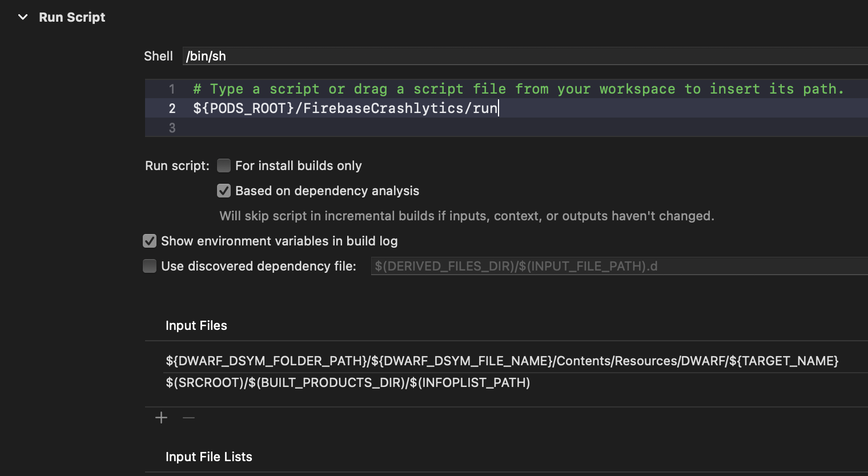The height and width of the screenshot is (476, 868).
Task: Remove input file with minus button
Action: pos(188,418)
